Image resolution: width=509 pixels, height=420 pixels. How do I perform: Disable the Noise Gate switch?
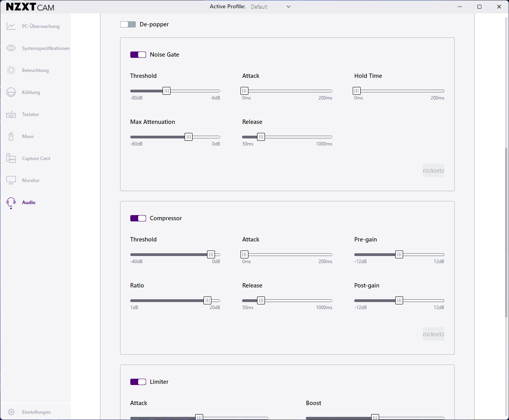(138, 55)
